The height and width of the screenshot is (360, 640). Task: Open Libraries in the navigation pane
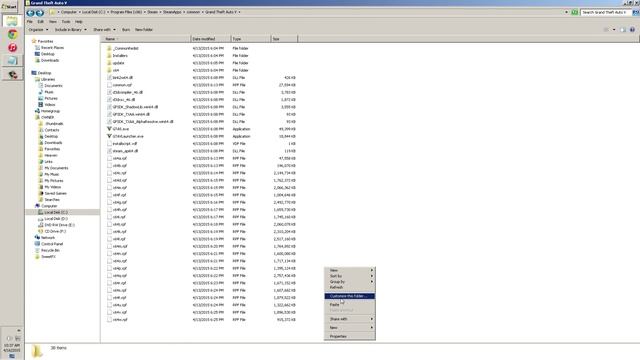45,79
